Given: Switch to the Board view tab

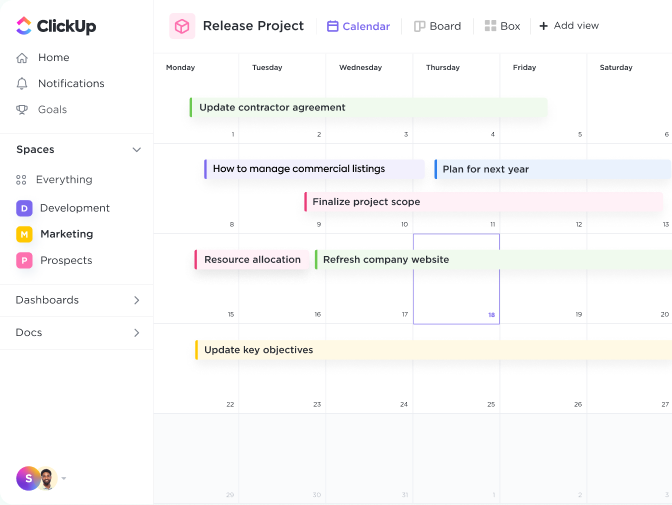Looking at the screenshot, I should pos(437,26).
